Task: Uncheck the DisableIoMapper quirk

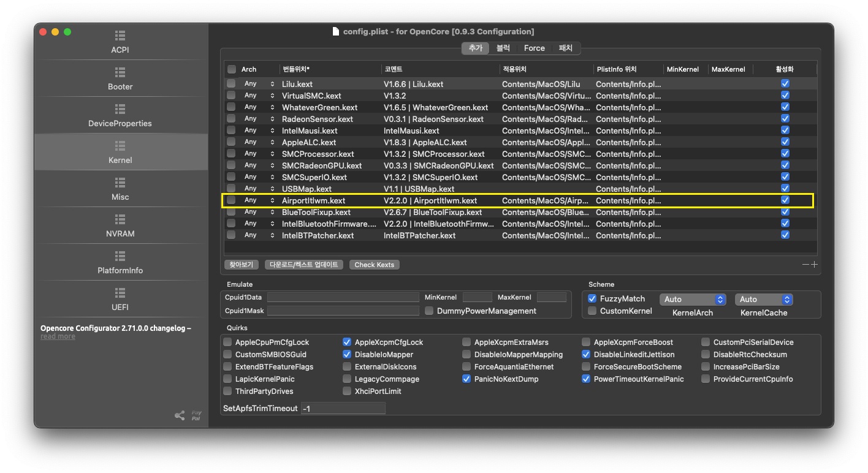Action: (347, 354)
